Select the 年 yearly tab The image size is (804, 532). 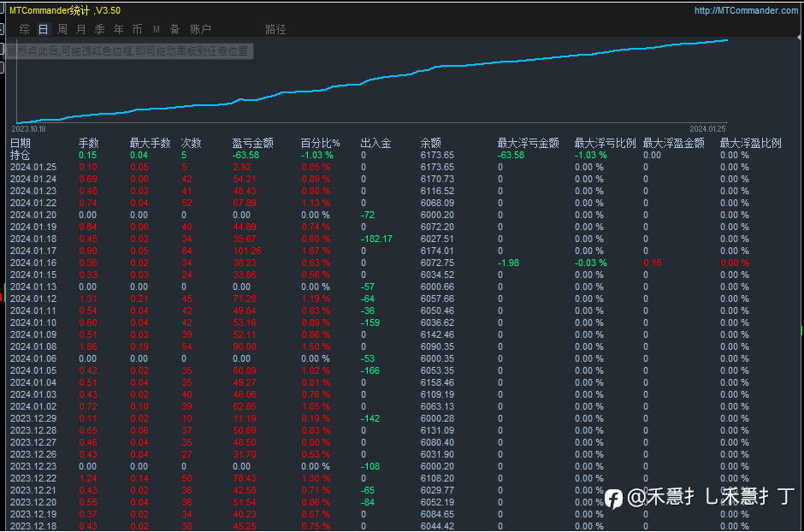pos(118,29)
